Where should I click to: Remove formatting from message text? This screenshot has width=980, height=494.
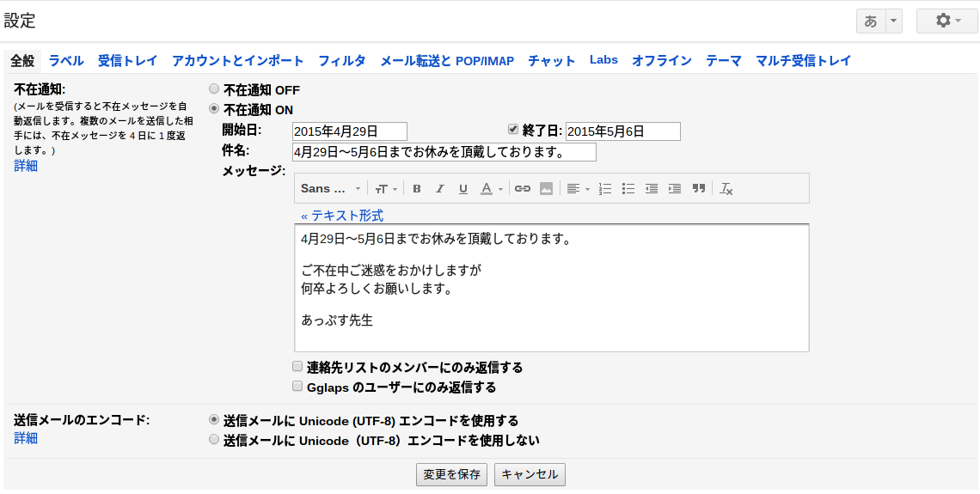coord(726,189)
